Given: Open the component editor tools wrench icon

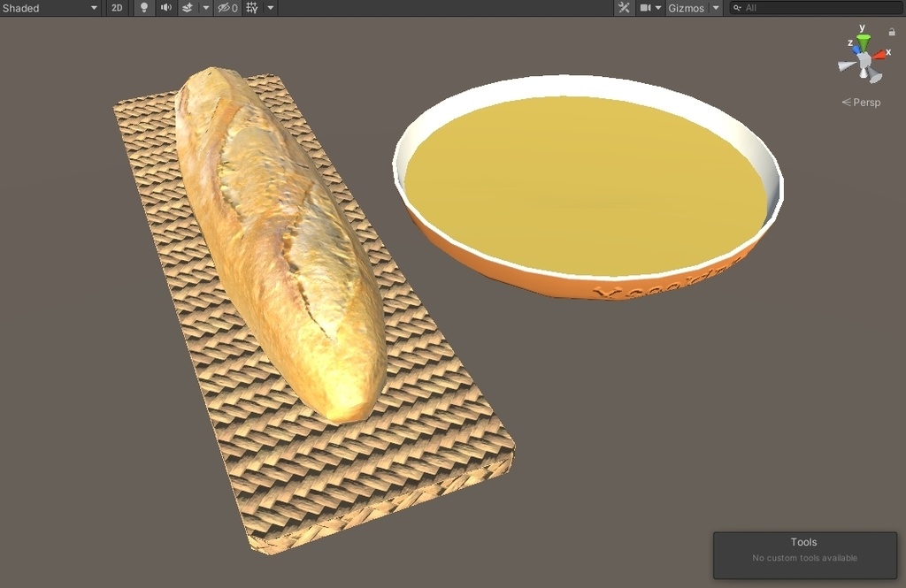Looking at the screenshot, I should (x=624, y=8).
